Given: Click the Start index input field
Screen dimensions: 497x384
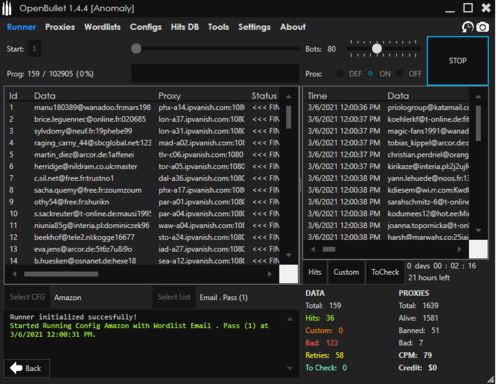Looking at the screenshot, I should [x=34, y=49].
